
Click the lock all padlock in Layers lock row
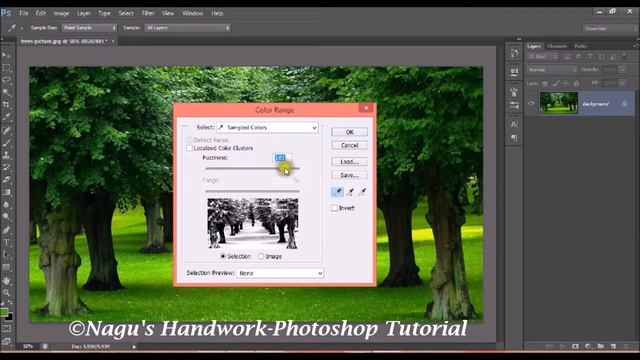coord(576,83)
